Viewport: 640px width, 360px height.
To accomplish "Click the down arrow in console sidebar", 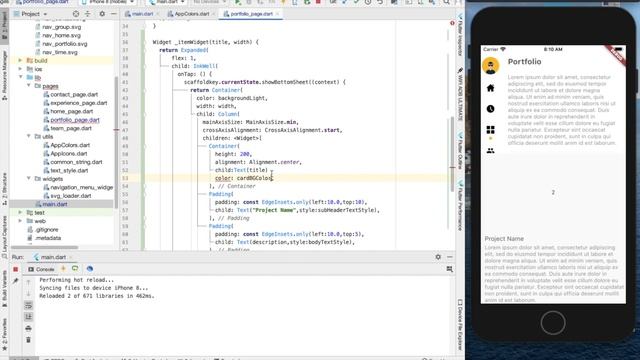I will coord(28,294).
